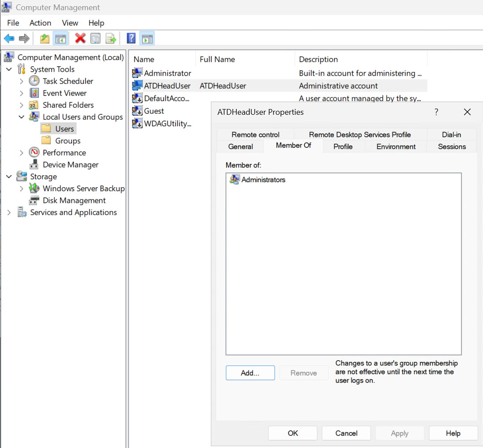Select the Groups folder in tree

(x=61, y=141)
